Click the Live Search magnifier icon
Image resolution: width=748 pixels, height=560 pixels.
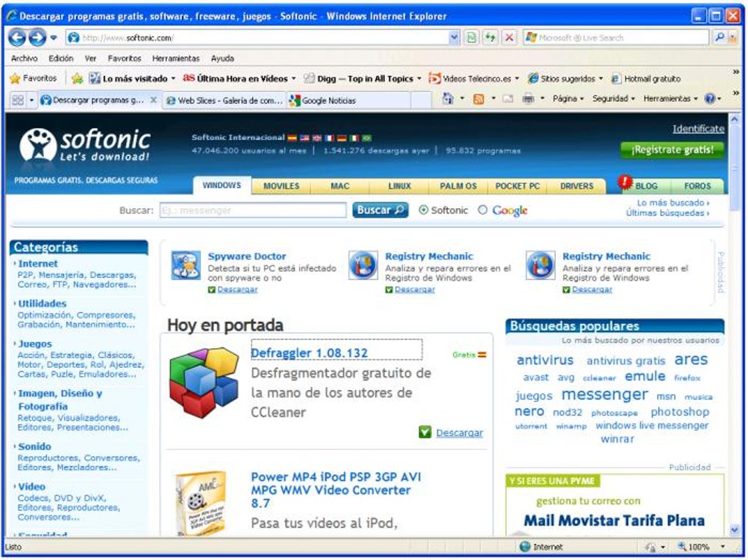(719, 37)
